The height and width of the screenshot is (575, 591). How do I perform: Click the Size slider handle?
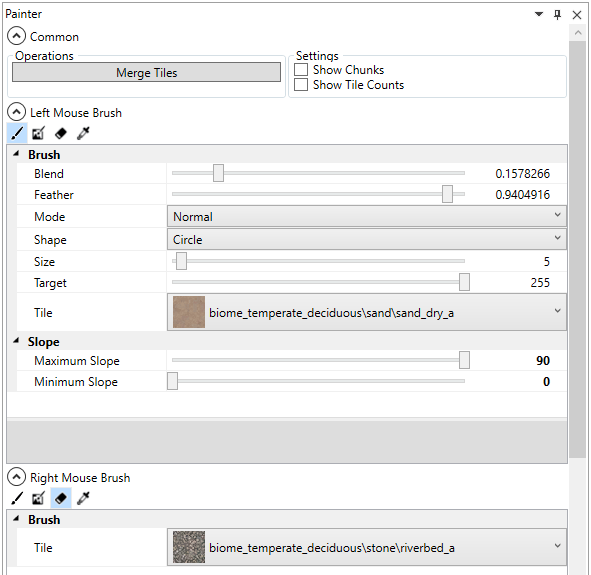181,261
